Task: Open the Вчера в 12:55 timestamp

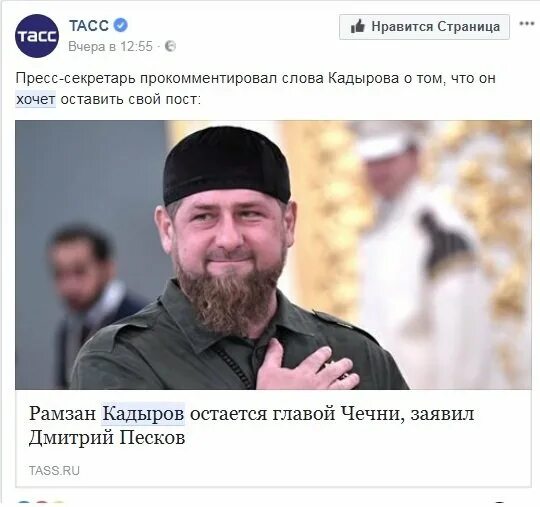Action: pos(110,46)
